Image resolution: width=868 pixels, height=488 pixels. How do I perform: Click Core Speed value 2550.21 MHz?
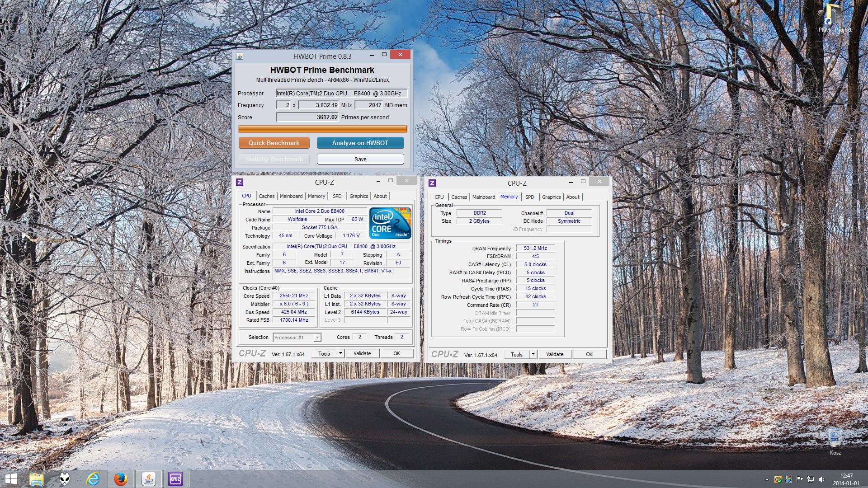(294, 296)
